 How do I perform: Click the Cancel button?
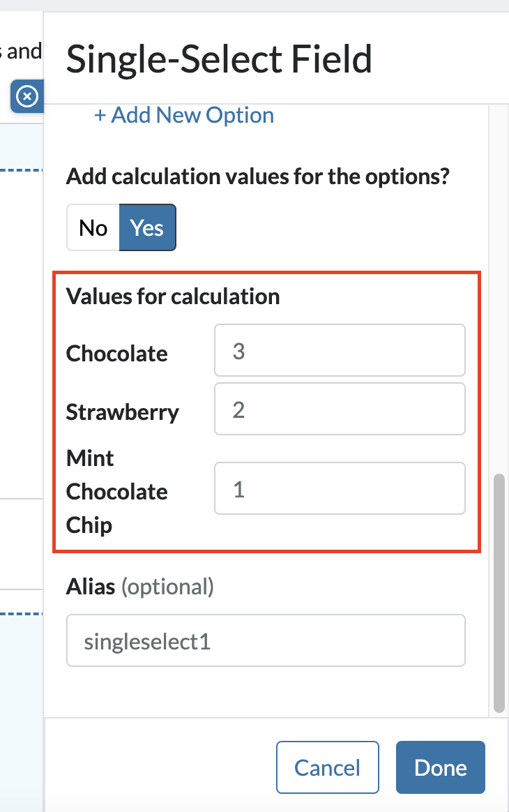(327, 767)
